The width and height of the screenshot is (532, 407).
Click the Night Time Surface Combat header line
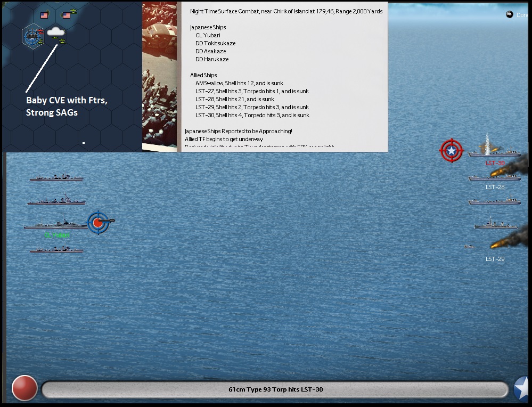point(287,11)
